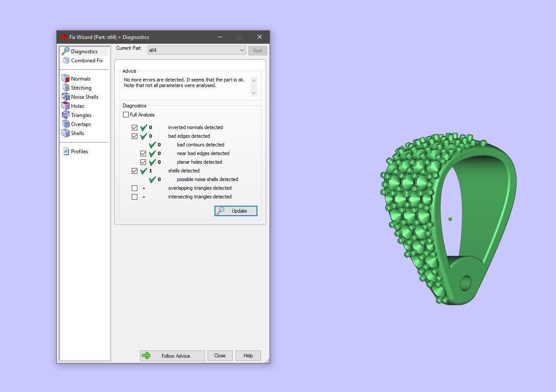
Task: Open the Triangles fix page
Action: [x=81, y=115]
